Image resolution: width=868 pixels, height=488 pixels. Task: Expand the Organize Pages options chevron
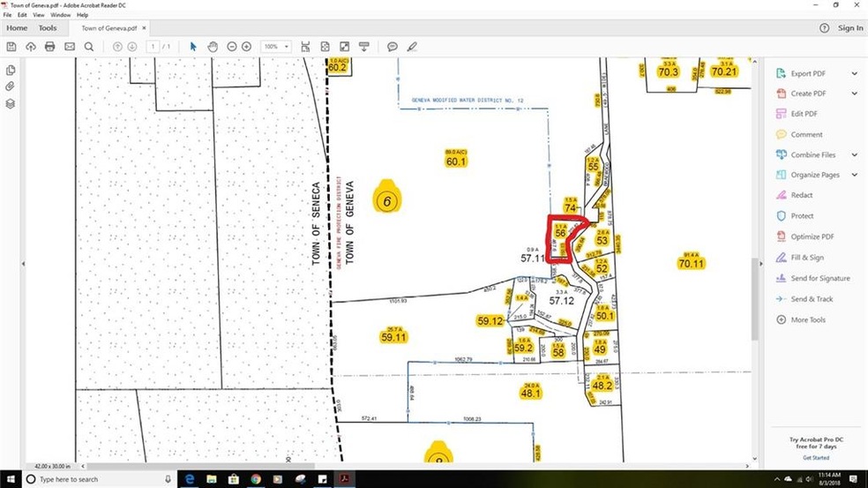point(855,175)
